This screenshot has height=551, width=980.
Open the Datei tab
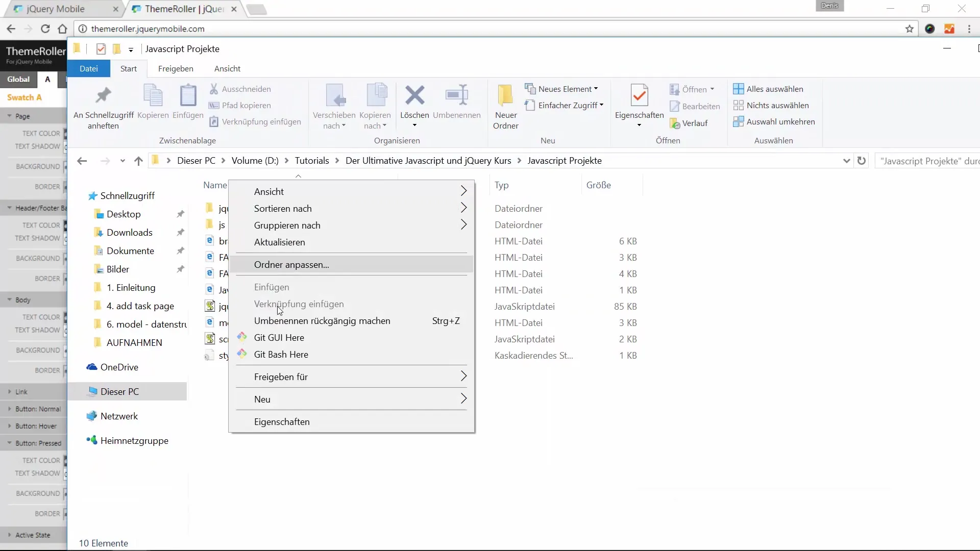88,68
